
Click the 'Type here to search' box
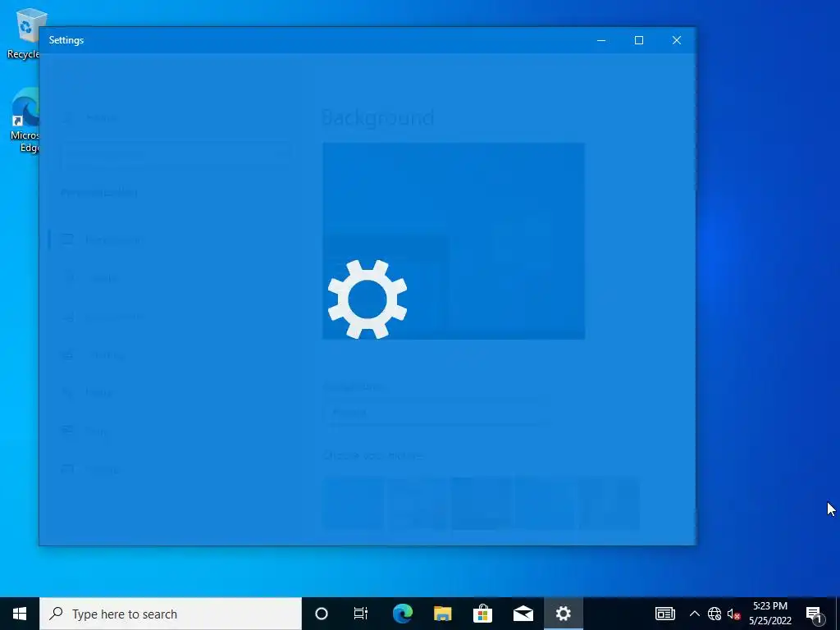tap(171, 614)
